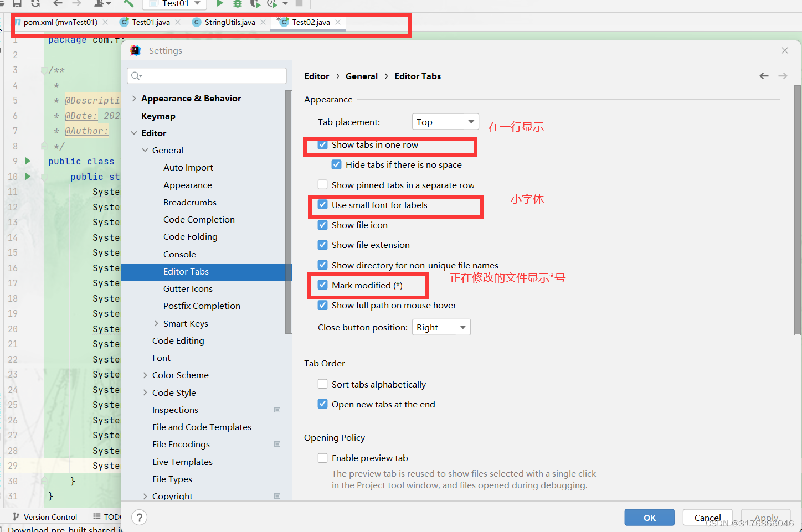
Task: Run Test01 with the green play icon
Action: pos(220,3)
